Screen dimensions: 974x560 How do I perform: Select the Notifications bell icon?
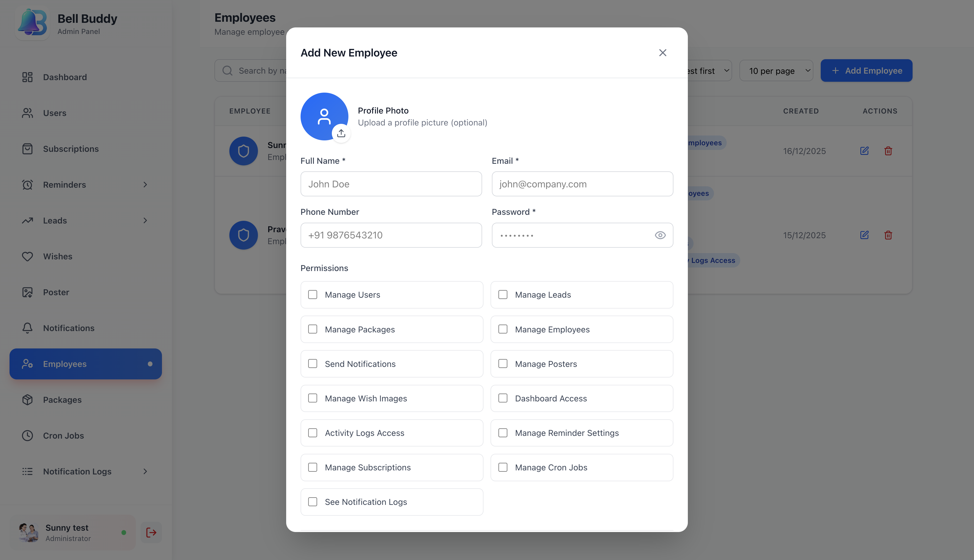27,328
